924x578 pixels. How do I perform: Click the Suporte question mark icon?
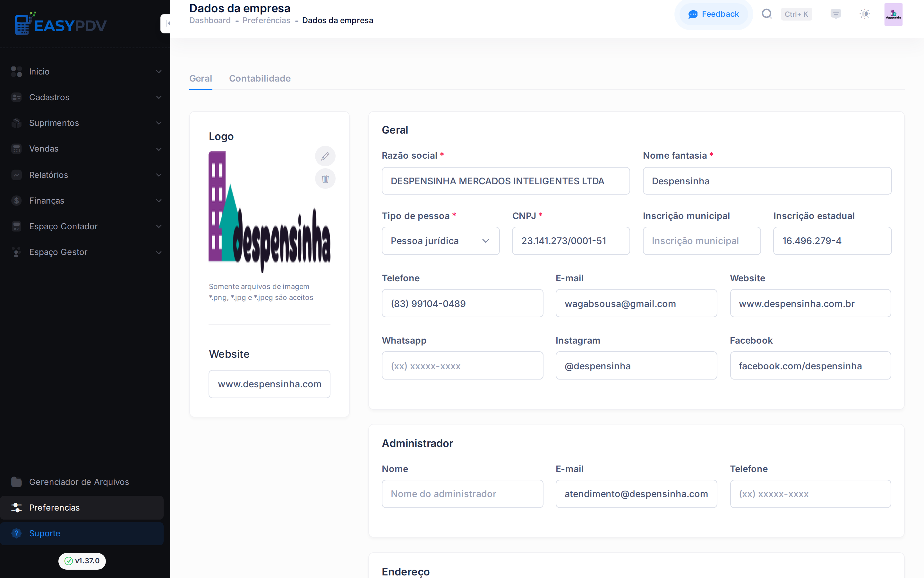click(x=16, y=533)
